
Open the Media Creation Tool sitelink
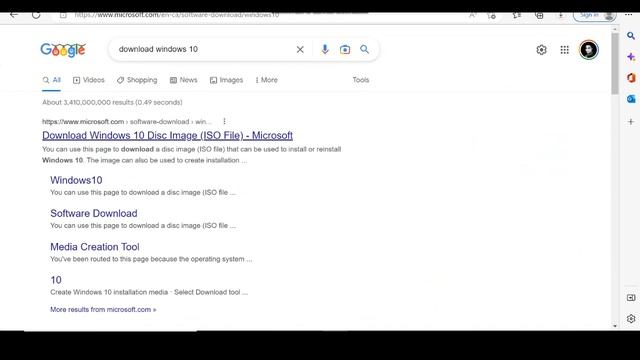pyautogui.click(x=95, y=247)
